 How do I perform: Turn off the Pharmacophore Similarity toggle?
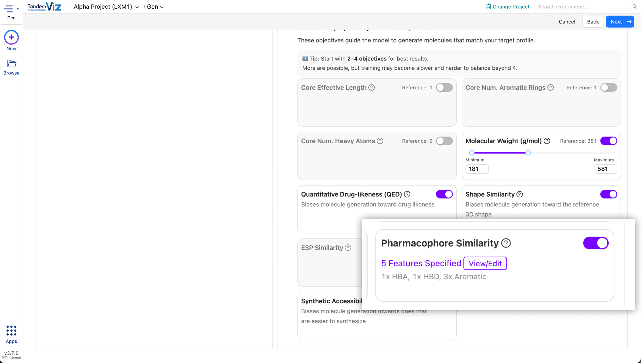pos(595,243)
